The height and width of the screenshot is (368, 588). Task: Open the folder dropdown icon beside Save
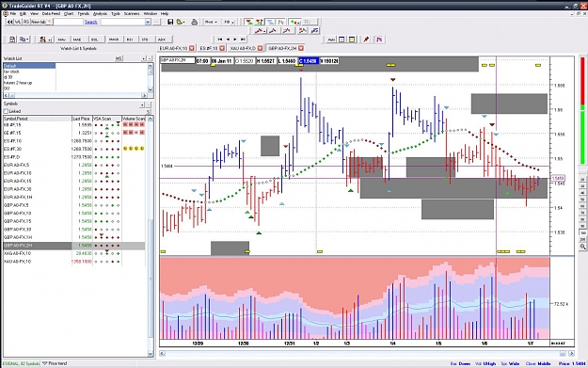click(x=181, y=23)
